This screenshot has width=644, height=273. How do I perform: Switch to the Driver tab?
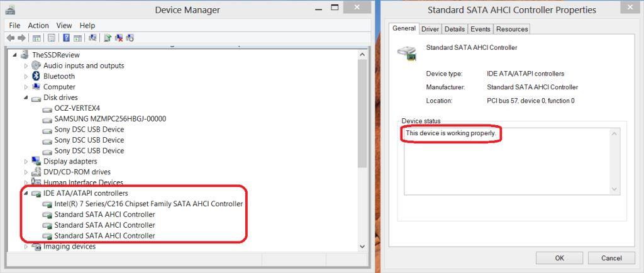430,29
